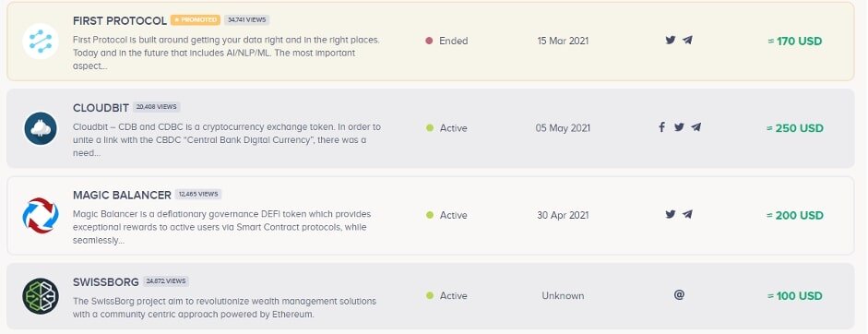Viewport: 868px width, 334px height.
Task: Open the SWISSBORG title link
Action: coord(106,282)
